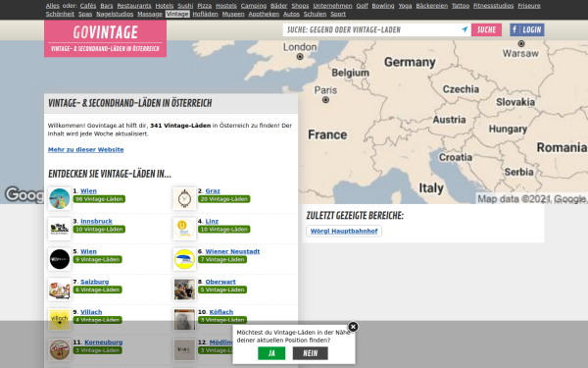The height and width of the screenshot is (368, 588).
Task: Confirm location prompt with Ja
Action: [271, 353]
